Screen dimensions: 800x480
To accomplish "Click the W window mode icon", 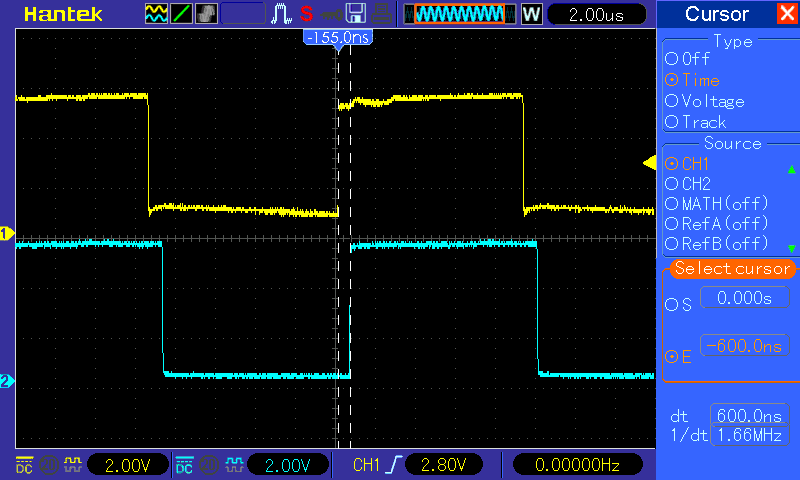I will point(532,14).
